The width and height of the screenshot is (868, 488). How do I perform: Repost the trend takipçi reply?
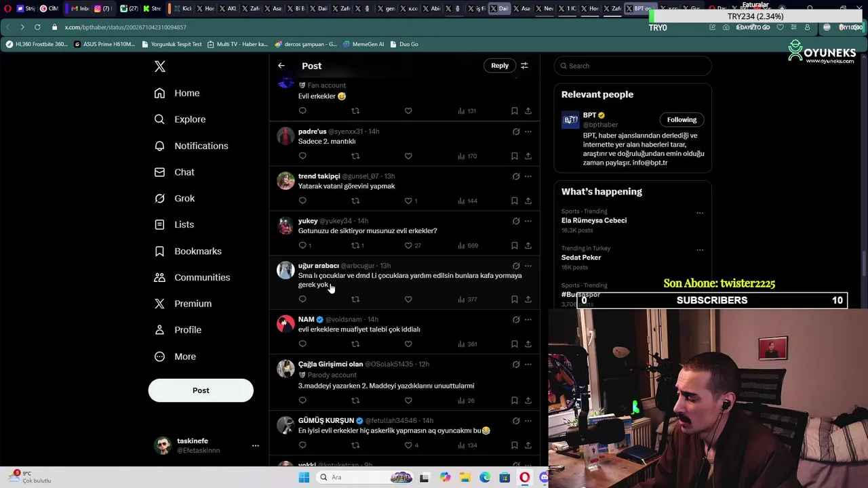click(355, 201)
